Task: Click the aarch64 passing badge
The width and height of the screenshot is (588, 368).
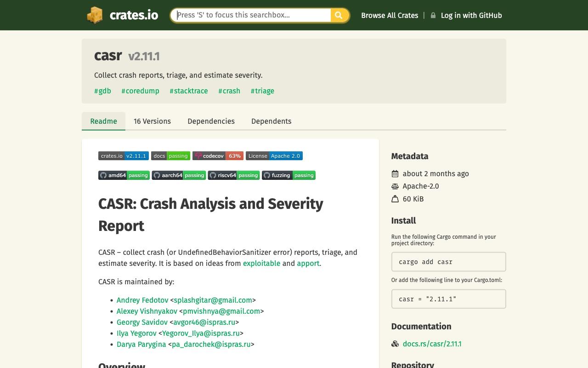Action: coord(179,175)
